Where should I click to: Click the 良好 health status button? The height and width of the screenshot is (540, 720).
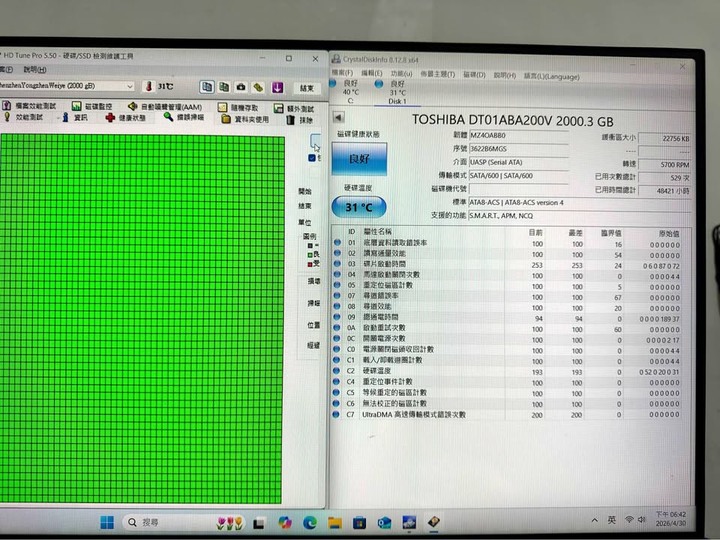359,159
